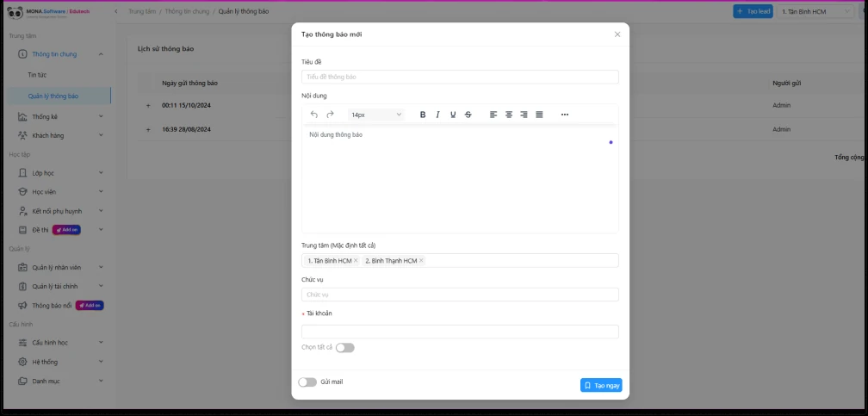Image resolution: width=868 pixels, height=416 pixels.
Task: Click the Hệ thống gear icon
Action: 22,362
